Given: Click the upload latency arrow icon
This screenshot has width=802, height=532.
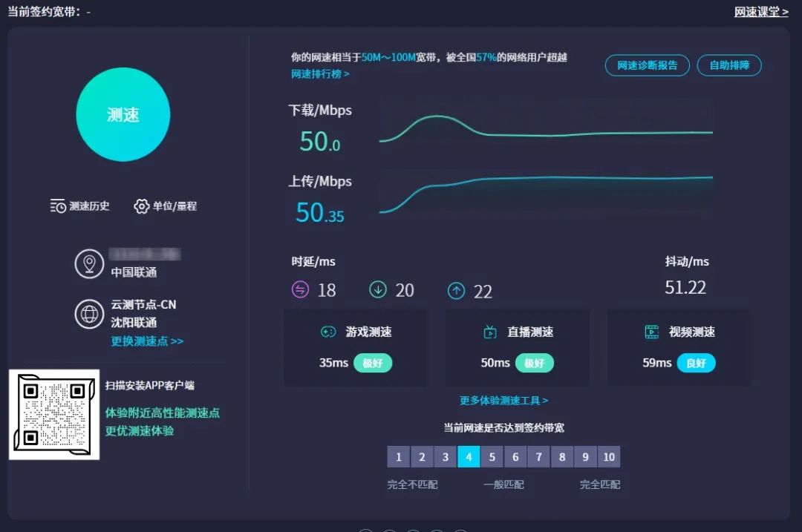Looking at the screenshot, I should click(x=456, y=290).
